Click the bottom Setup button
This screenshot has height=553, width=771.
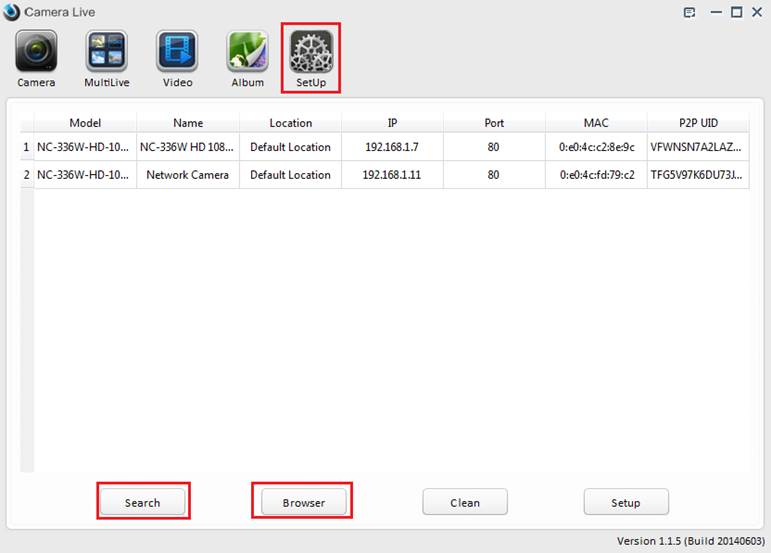click(x=626, y=502)
